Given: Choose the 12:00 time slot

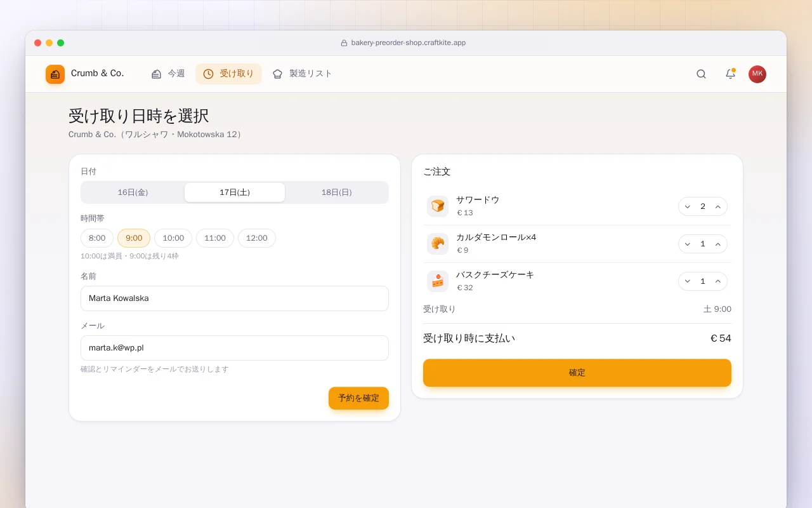Looking at the screenshot, I should 257,238.
